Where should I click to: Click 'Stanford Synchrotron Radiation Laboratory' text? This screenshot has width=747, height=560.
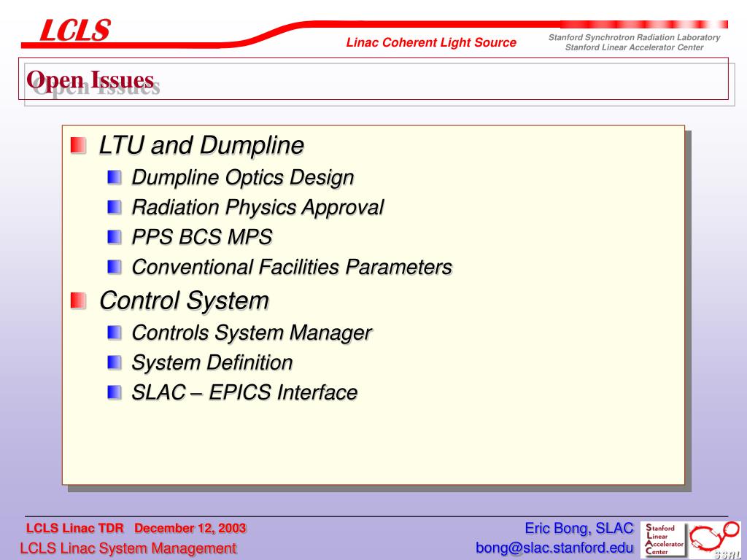click(x=634, y=37)
